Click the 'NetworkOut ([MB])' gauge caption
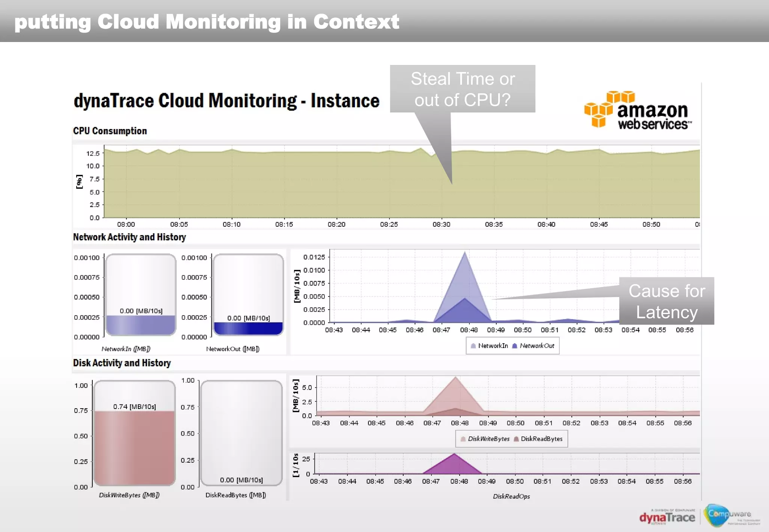 point(233,349)
